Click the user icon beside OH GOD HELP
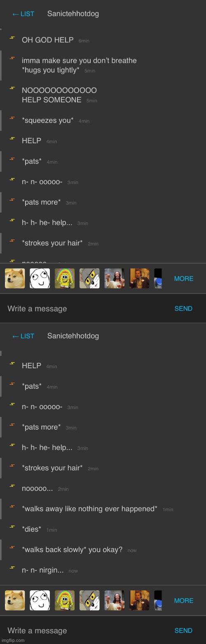 click(x=12, y=38)
